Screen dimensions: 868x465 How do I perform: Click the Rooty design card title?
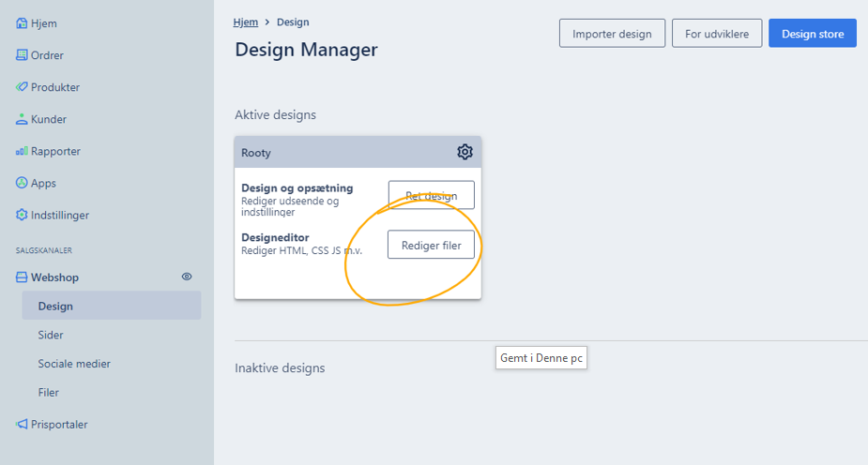(x=256, y=153)
